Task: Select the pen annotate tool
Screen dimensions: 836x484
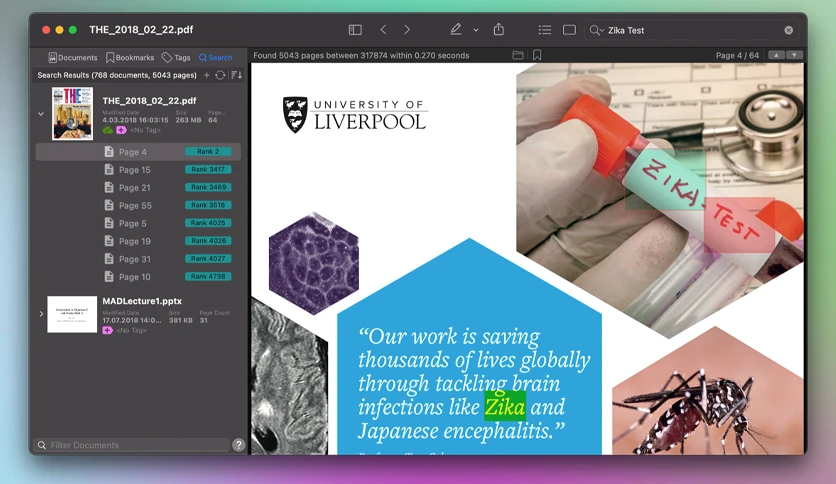Action: [x=455, y=30]
